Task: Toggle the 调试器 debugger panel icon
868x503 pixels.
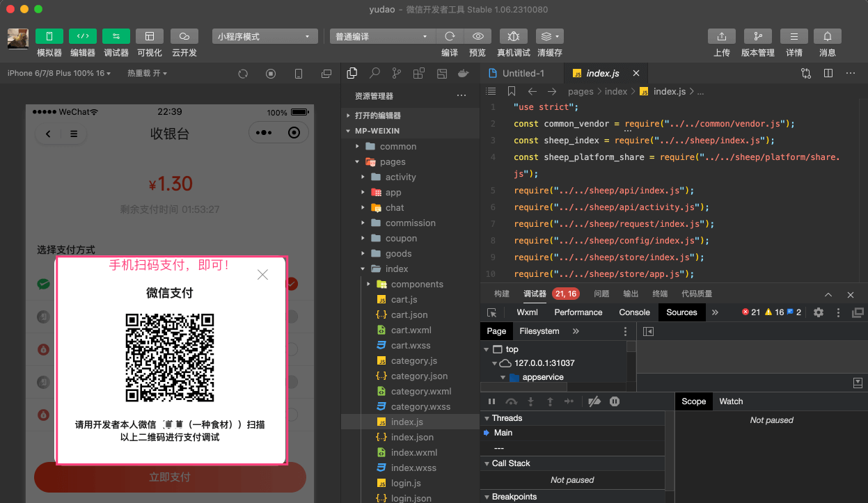Action: click(116, 36)
